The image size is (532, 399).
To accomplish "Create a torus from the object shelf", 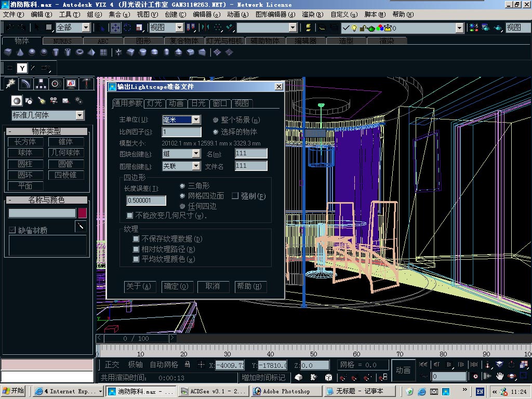I will (x=79, y=52).
